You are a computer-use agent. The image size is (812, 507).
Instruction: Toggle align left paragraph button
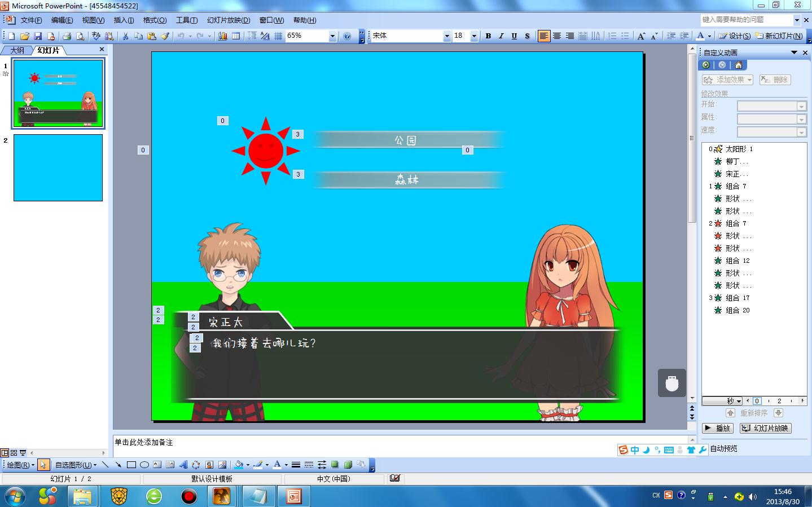pos(543,36)
